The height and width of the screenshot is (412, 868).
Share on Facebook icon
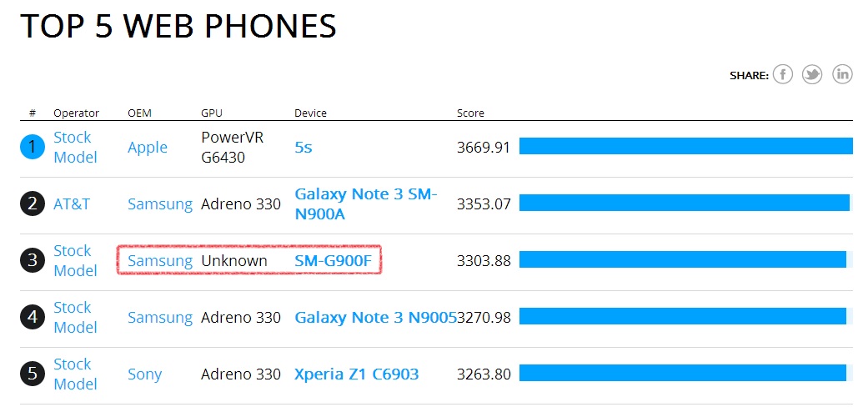782,74
